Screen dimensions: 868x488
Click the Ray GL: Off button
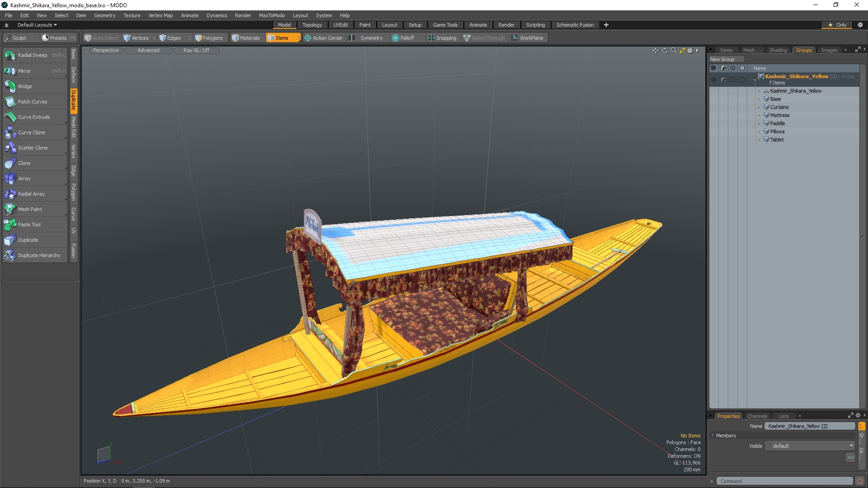click(x=196, y=50)
